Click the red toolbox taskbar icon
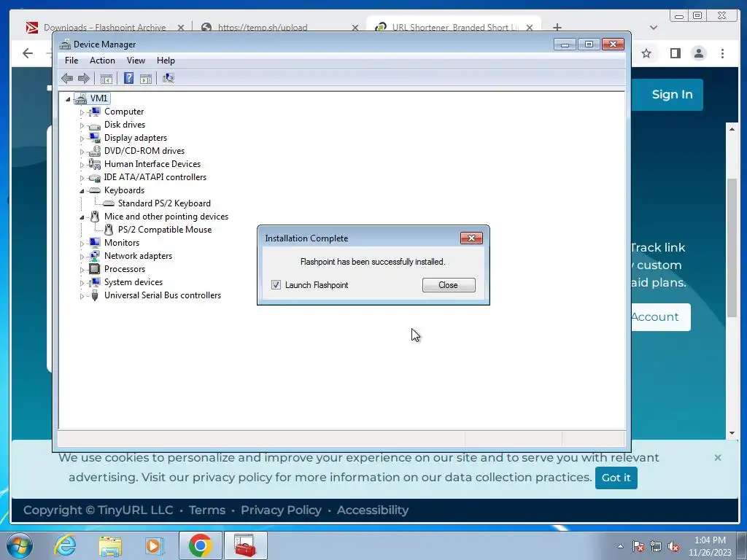 (245, 545)
